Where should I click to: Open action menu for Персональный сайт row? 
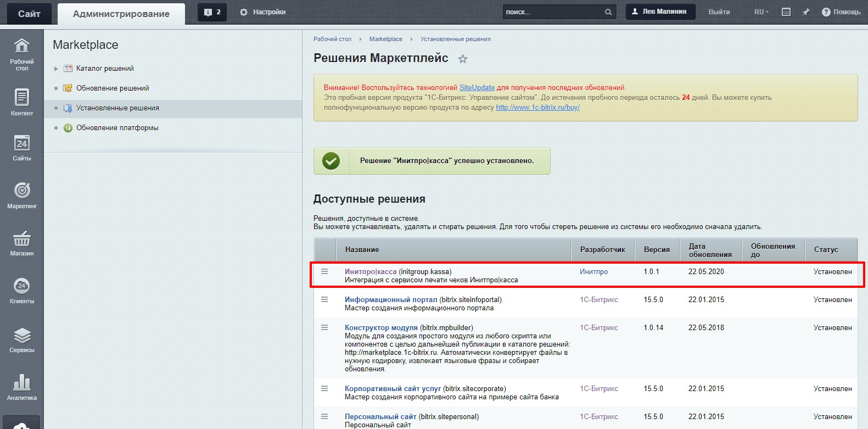(324, 416)
